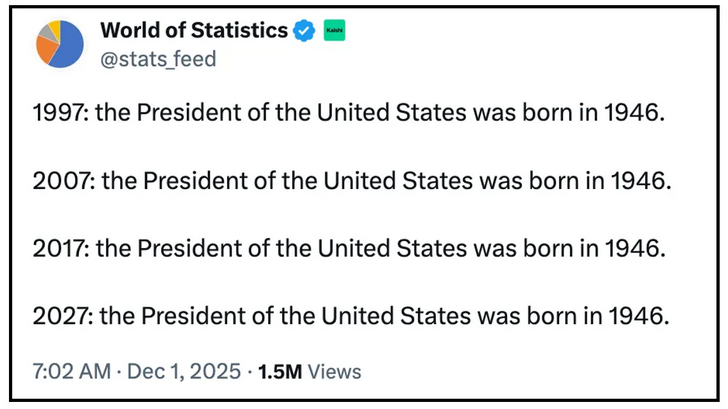Click the pie chart profile avatar

point(59,44)
